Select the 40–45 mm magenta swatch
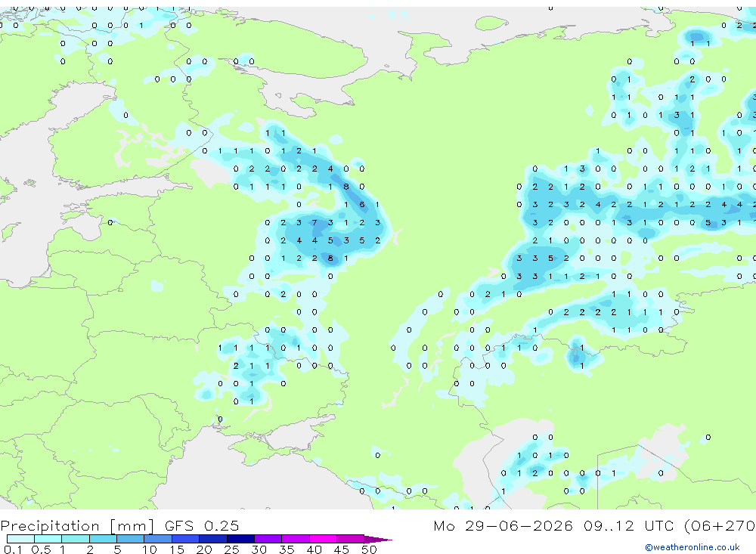Image resolution: width=756 pixels, height=554 pixels. tap(323, 539)
